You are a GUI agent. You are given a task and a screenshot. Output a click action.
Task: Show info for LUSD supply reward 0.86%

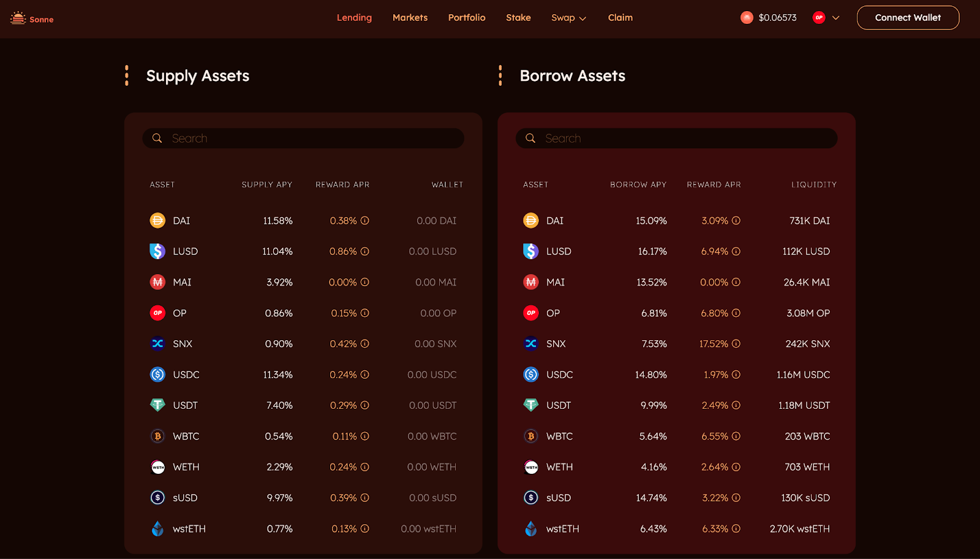pyautogui.click(x=365, y=251)
